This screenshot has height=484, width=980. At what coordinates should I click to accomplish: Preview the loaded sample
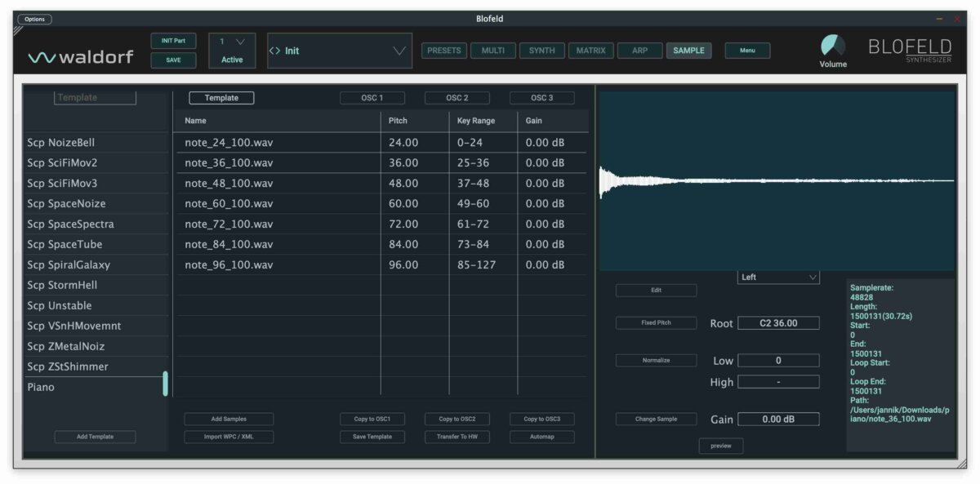(719, 446)
